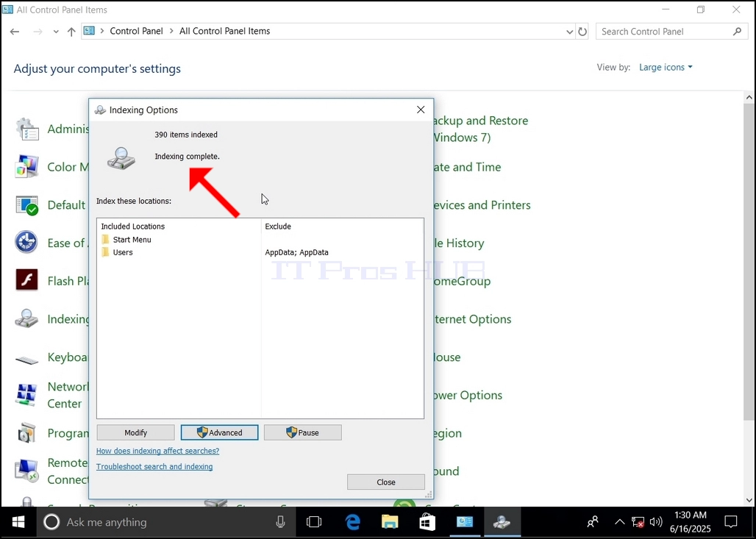
Task: Open Remote Desktop Connection icon
Action: coord(27,471)
